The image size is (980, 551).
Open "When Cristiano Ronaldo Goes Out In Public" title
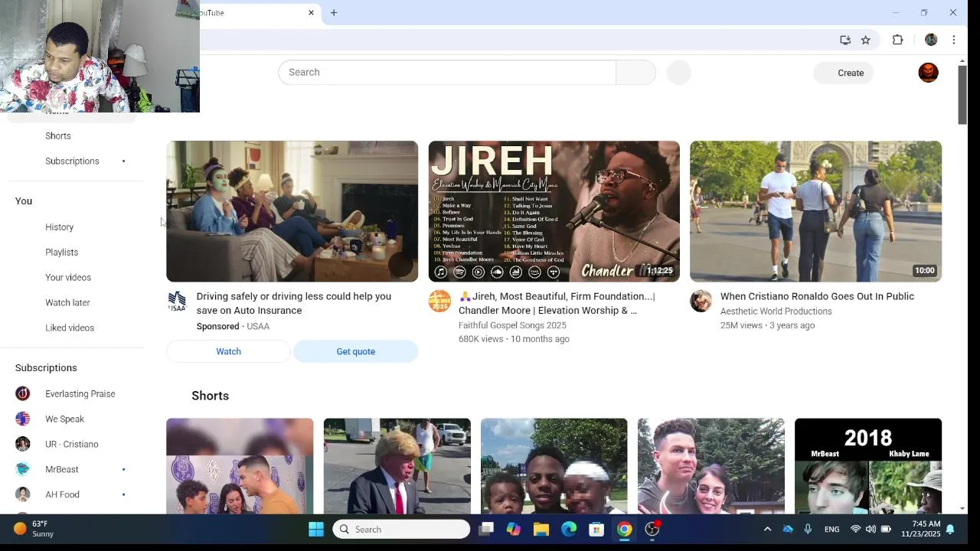[x=817, y=296]
